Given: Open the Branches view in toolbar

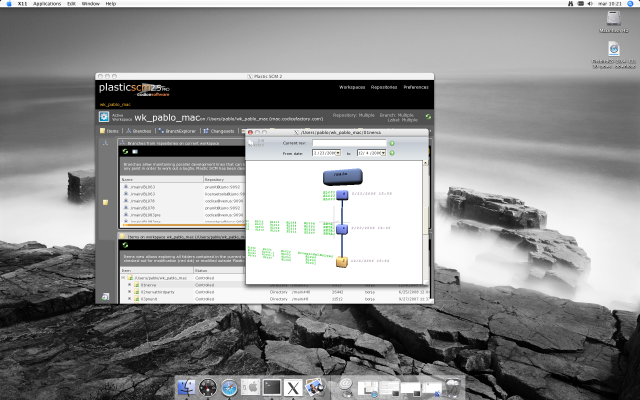Looking at the screenshot, I should (x=138, y=131).
